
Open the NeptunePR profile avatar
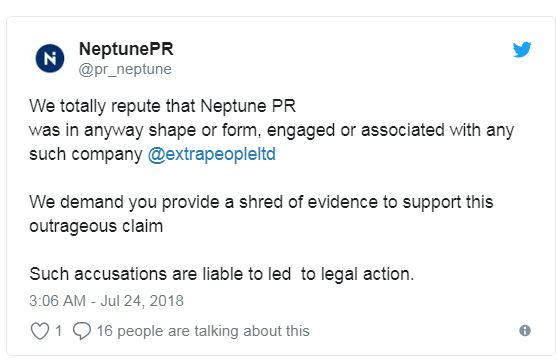[x=50, y=58]
